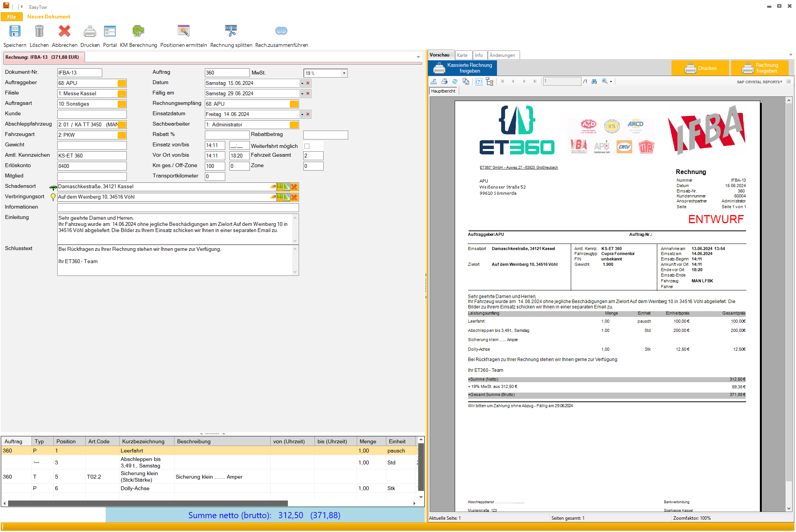Click Kassierte Rechnung freigeben button
The height and width of the screenshot is (532, 796).
(x=463, y=68)
